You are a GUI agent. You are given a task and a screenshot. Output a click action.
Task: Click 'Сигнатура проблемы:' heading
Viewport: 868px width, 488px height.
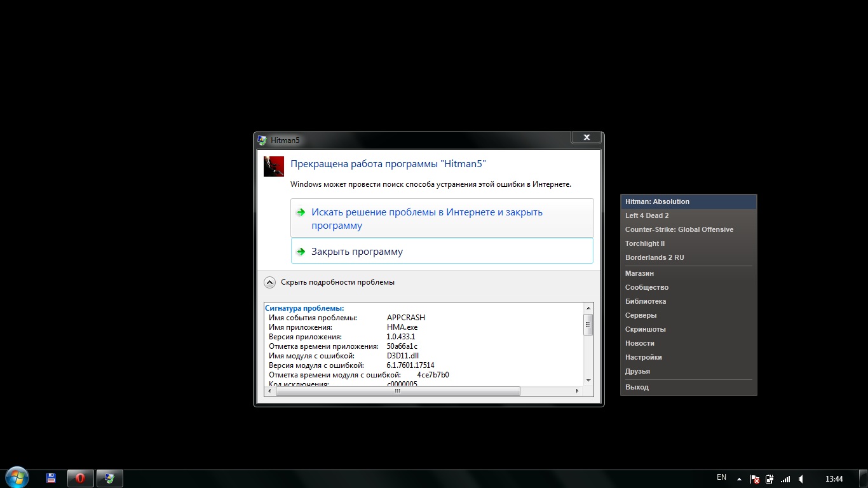tap(304, 308)
